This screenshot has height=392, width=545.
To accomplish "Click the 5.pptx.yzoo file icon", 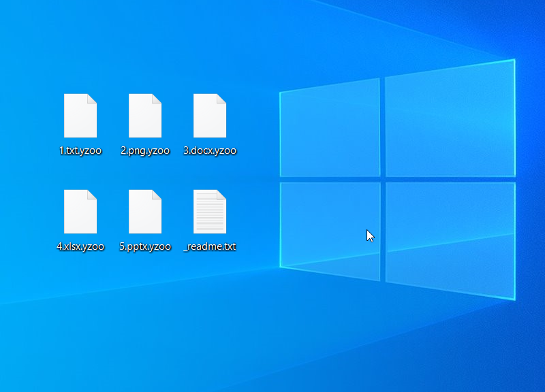I will (x=145, y=212).
